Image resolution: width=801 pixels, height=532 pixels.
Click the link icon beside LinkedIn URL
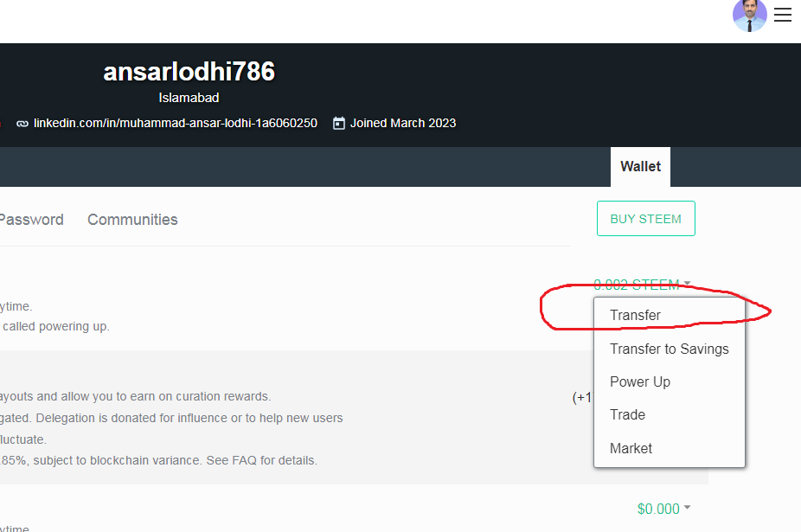click(x=22, y=124)
